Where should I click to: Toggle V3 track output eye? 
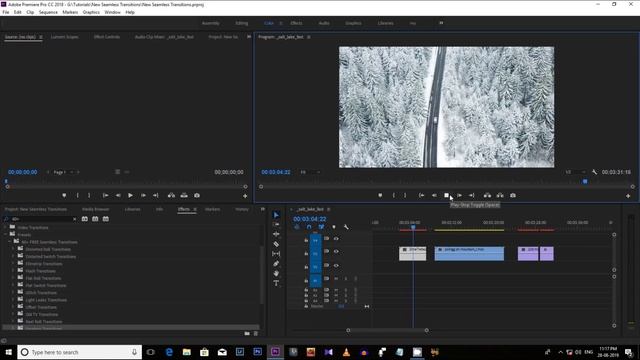(336, 239)
